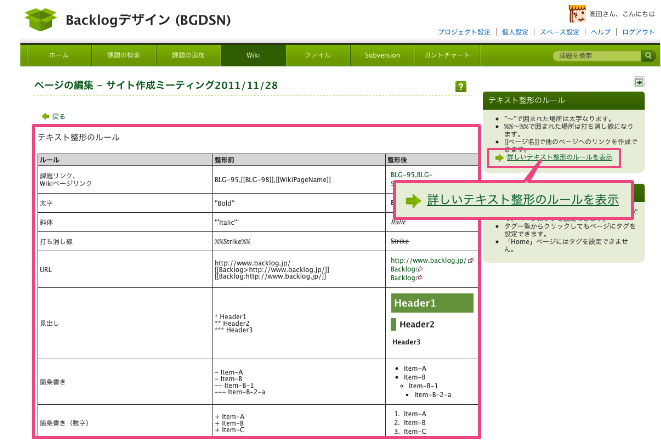Click the green Backlog box logo
This screenshot has height=440, width=661.
tap(40, 19)
